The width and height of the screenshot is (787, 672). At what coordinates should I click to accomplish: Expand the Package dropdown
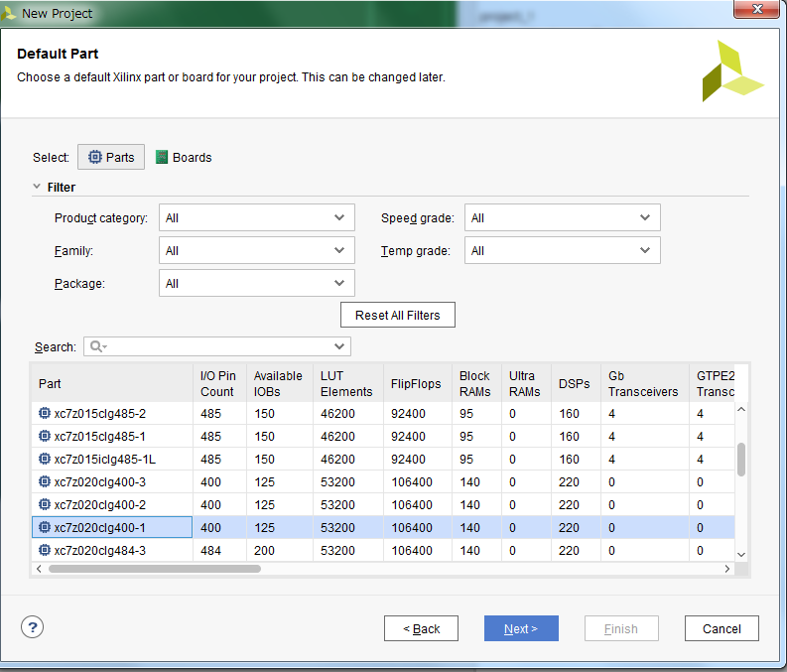point(256,284)
